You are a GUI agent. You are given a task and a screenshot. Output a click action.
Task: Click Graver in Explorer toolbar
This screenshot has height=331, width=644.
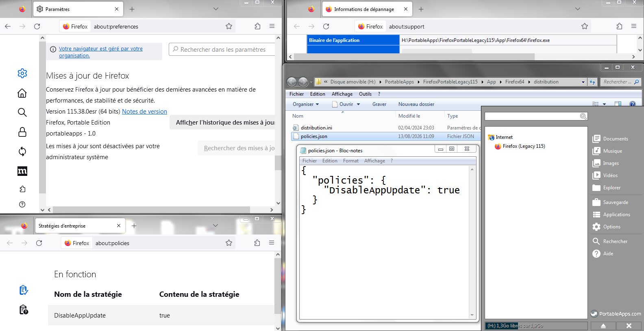tap(379, 104)
